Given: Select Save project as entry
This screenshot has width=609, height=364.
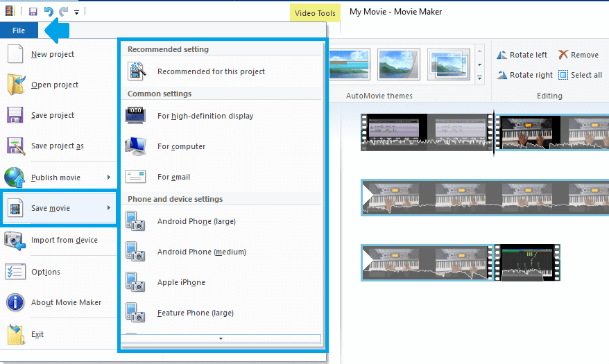Looking at the screenshot, I should pos(58,146).
